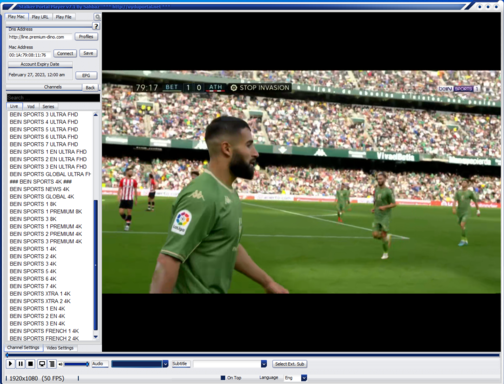The height and width of the screenshot is (384, 504).
Task: Select BEIN SPORTS 3 ULTRA FHD channel
Action: pos(44,114)
